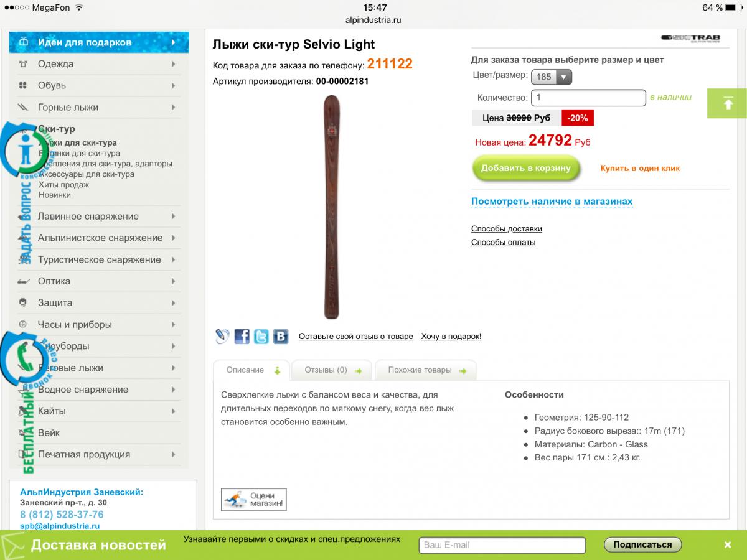Open the 'Похожие товары' tab
Screen dimensions: 747x560
pyautogui.click(x=426, y=370)
